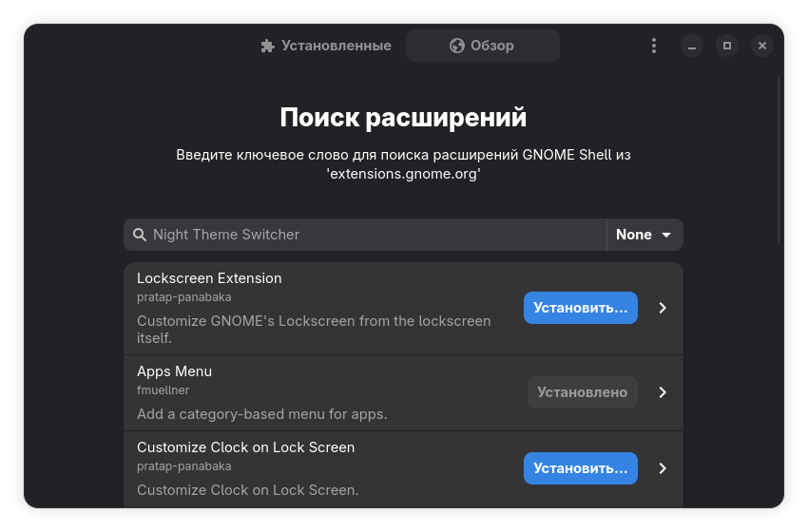808x532 pixels.
Task: Maximize the extensions window
Action: pos(727,46)
